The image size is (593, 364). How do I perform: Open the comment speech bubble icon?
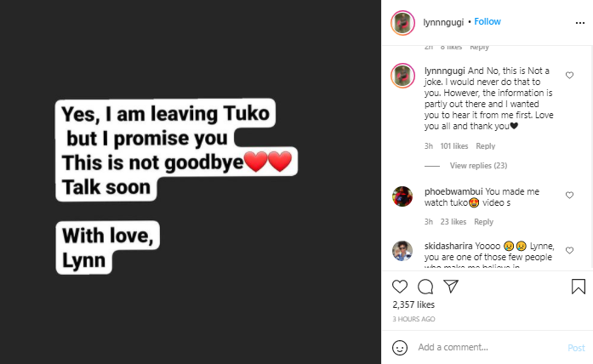pyautogui.click(x=425, y=287)
